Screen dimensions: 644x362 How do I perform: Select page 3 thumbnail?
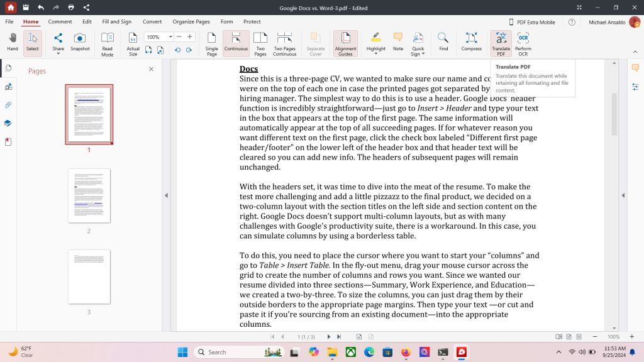(x=89, y=277)
